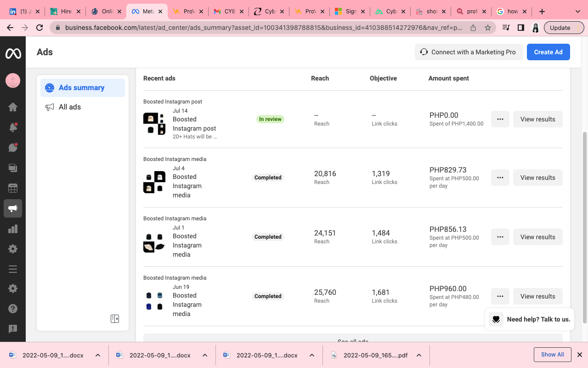This screenshot has width=588, height=368.
Task: Open the table grid planner icon
Action: pyautogui.click(x=13, y=188)
